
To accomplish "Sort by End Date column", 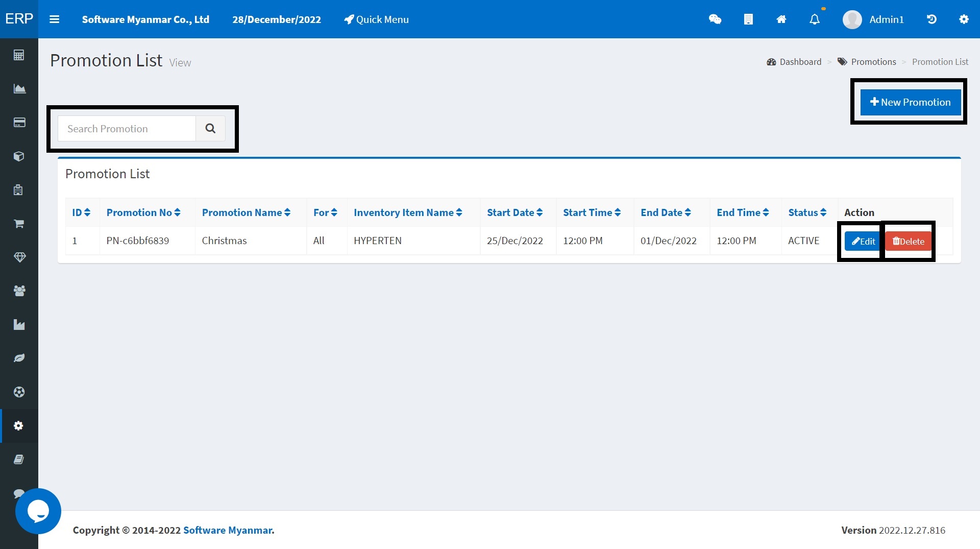I will (666, 212).
